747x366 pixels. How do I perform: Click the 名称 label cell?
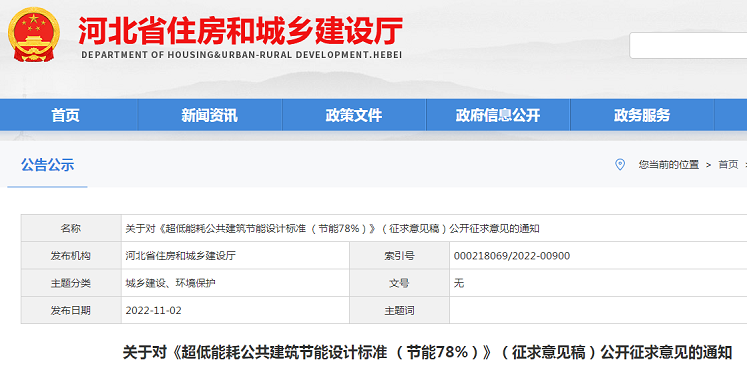tap(71, 228)
